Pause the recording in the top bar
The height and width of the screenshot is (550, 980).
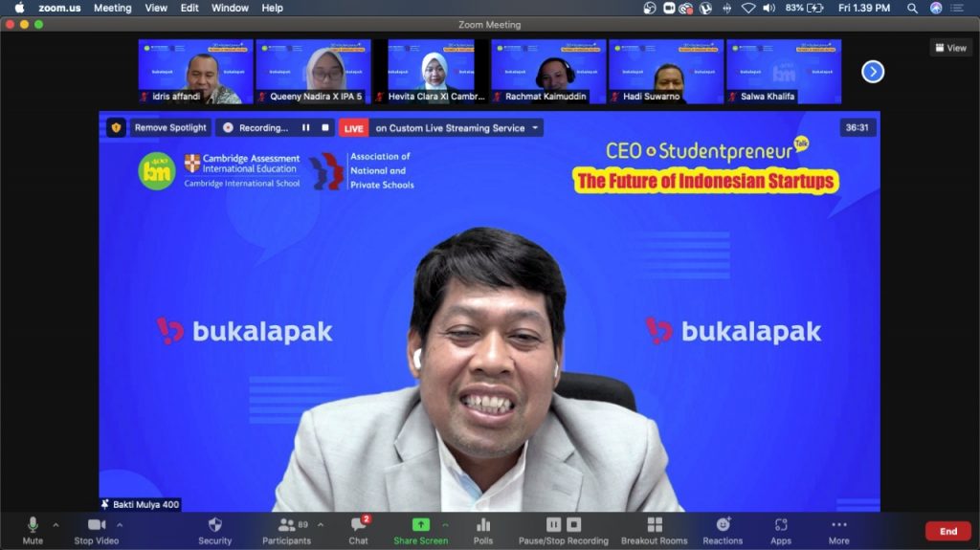click(306, 127)
